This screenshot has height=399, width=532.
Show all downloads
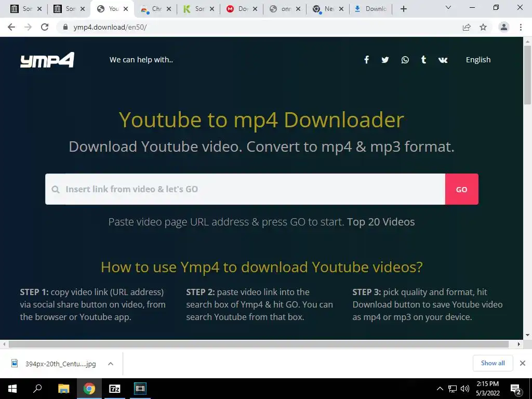[x=493, y=363]
